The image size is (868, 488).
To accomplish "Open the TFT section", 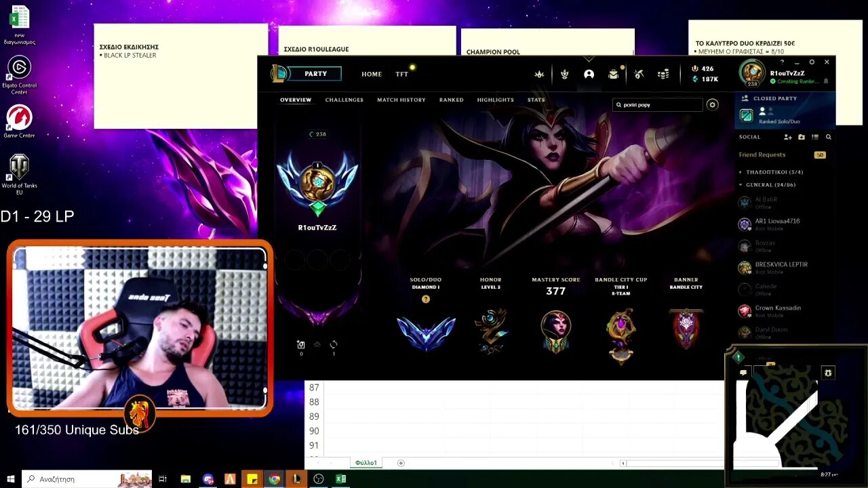I will 402,75.
